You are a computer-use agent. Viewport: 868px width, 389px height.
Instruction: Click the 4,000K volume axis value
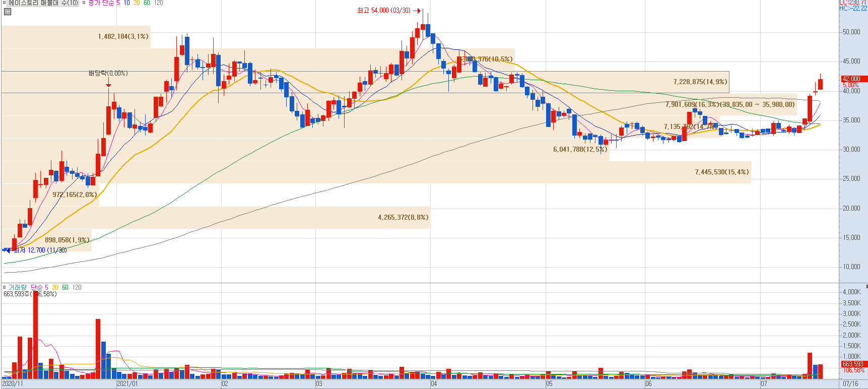[851, 292]
